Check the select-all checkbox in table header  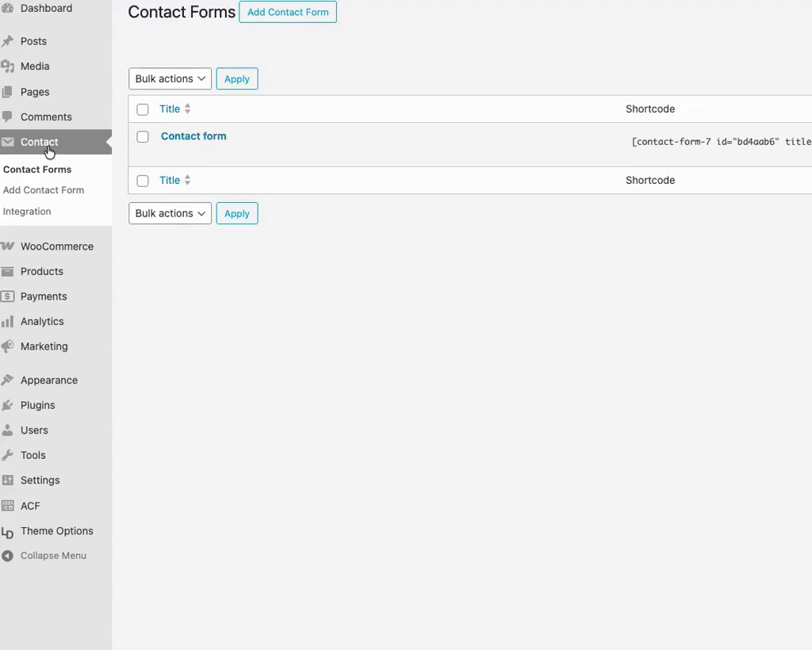tap(143, 109)
